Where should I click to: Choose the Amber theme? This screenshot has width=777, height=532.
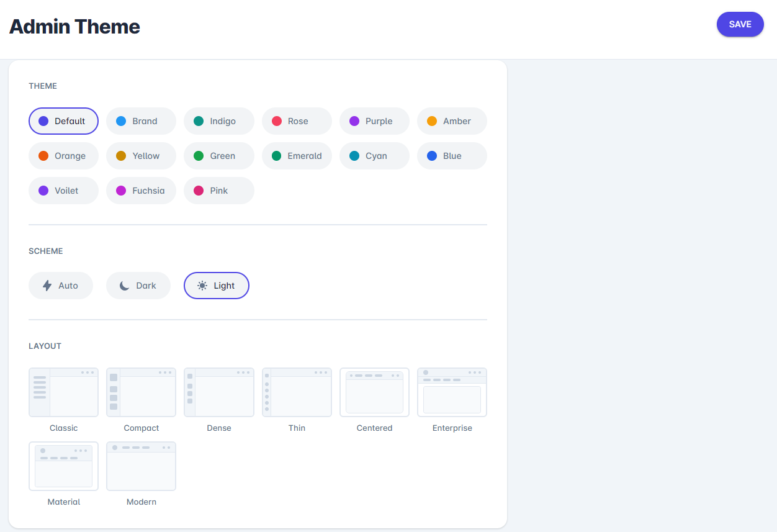pos(452,121)
